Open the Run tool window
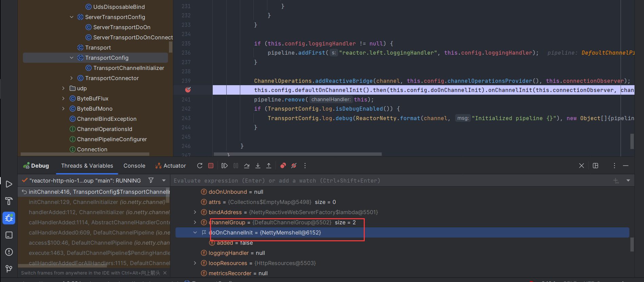Image resolution: width=644 pixels, height=282 pixels. [9, 184]
